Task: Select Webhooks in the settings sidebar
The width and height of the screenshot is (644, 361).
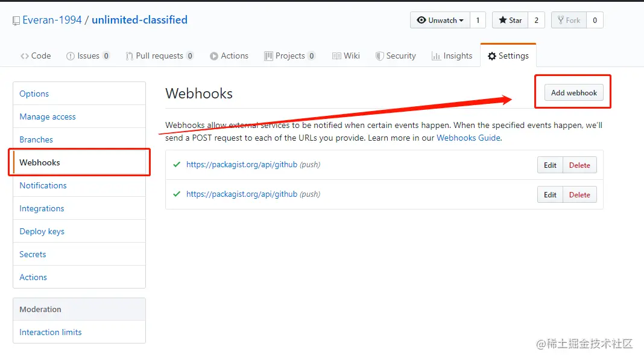Action: [x=79, y=162]
